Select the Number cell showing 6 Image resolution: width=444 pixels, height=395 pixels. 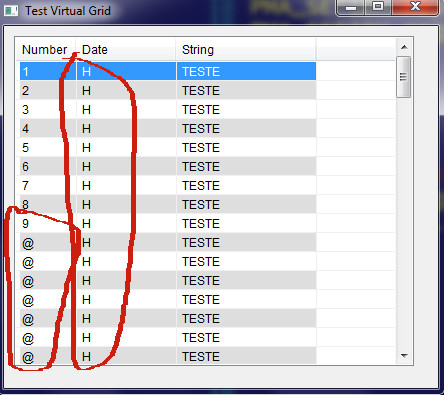point(48,166)
